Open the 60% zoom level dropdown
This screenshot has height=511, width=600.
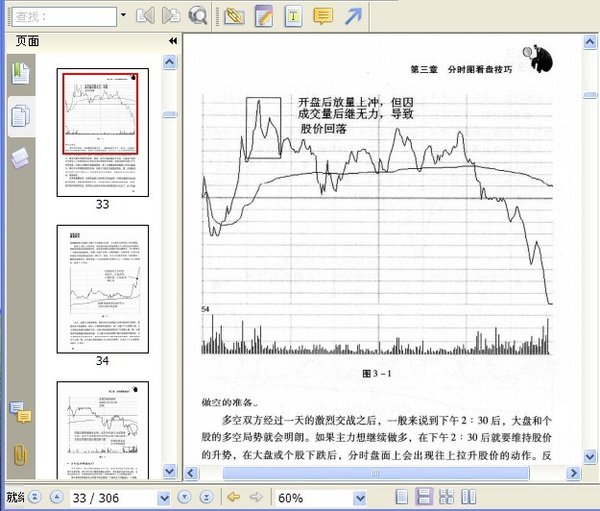click(359, 498)
